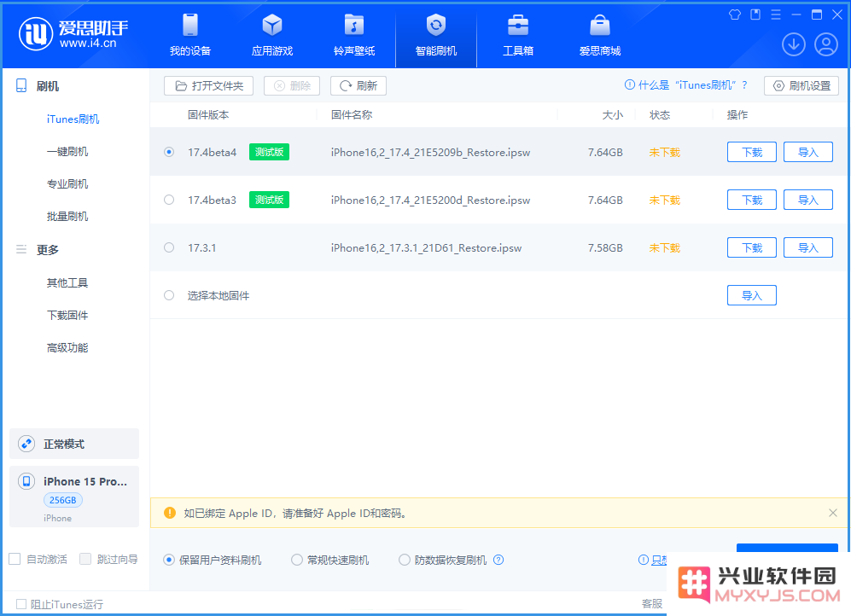Enable the 跳过向导 checkbox
Screen dimensions: 851x616
click(85, 559)
